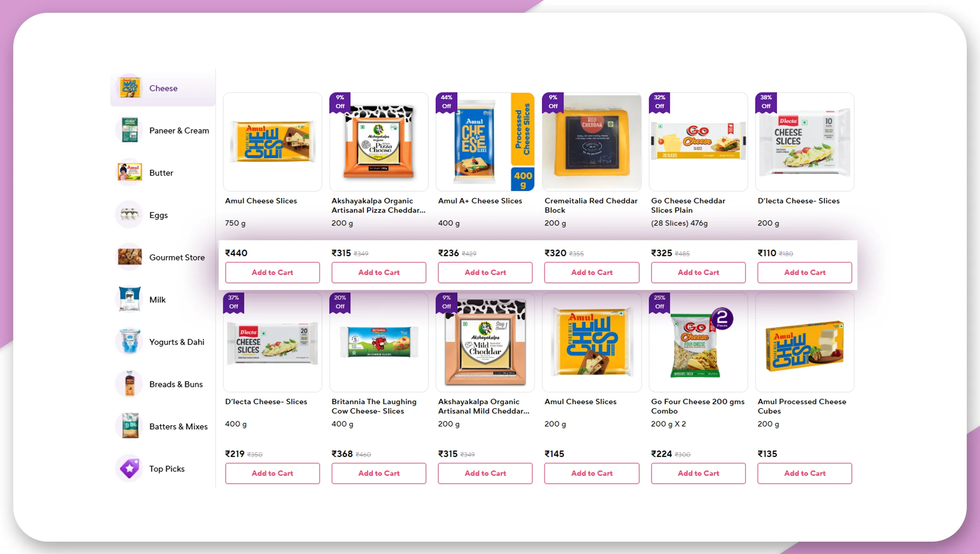Add Britannia Laughing Cow Slices to cart
980x554 pixels.
(379, 473)
